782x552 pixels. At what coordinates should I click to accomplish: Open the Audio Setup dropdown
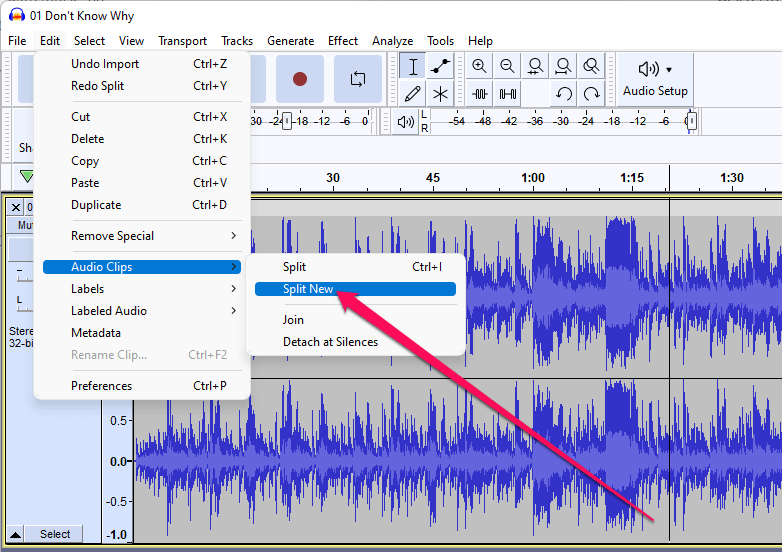click(655, 79)
